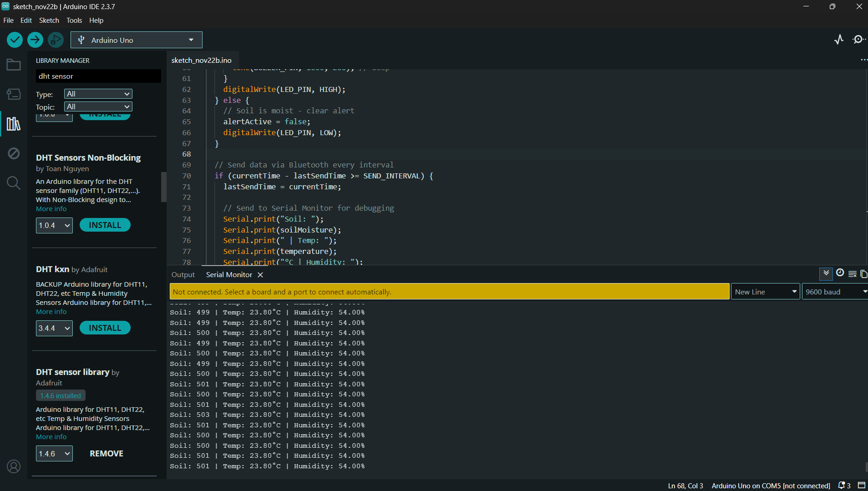Viewport: 868px width, 491px height.
Task: Open the Serial Plotter
Action: pyautogui.click(x=839, y=40)
